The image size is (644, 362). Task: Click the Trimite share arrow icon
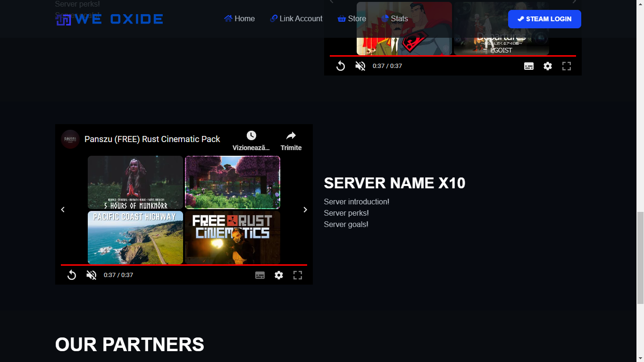point(291,136)
